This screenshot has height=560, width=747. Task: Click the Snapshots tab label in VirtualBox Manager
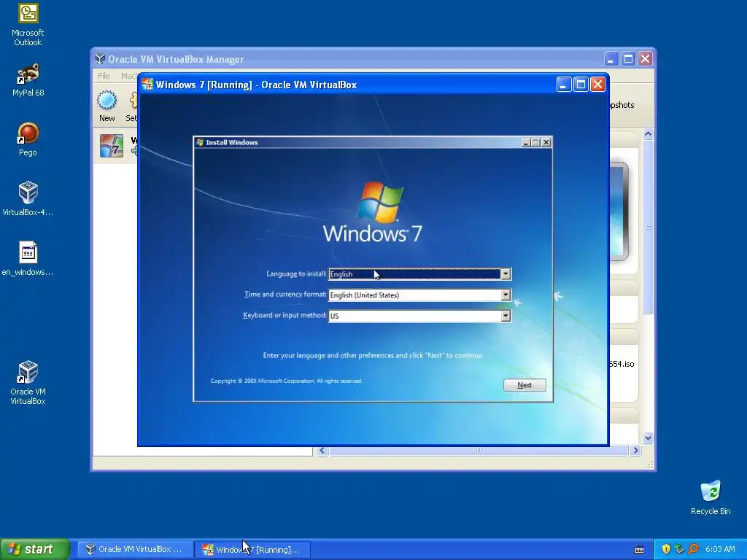622,105
